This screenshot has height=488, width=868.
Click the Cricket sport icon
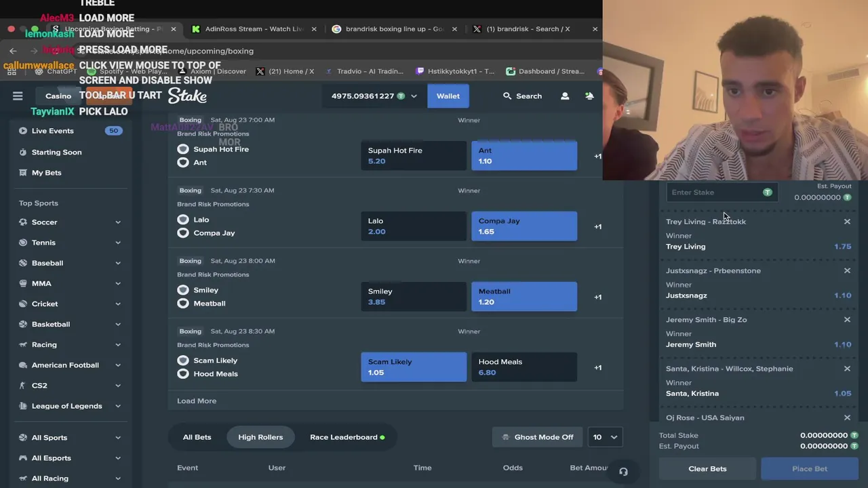[x=23, y=304]
